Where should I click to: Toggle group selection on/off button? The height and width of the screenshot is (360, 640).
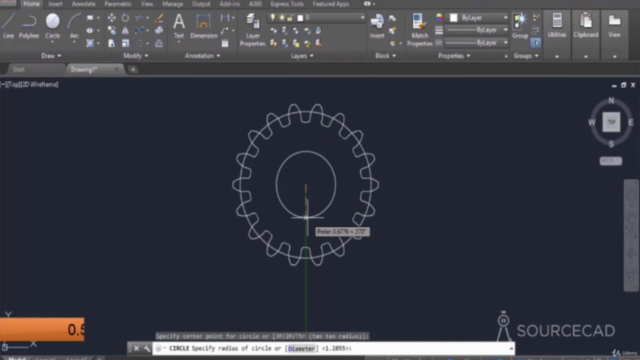click(x=536, y=43)
